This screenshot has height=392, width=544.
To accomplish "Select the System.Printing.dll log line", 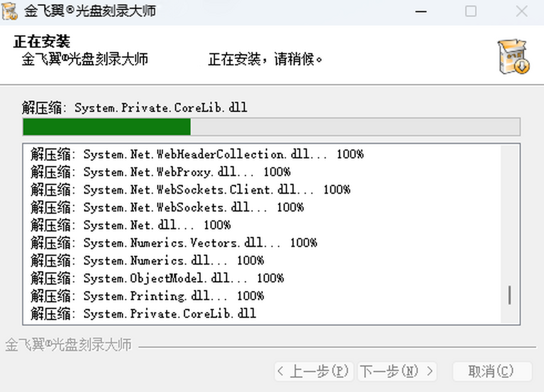I will [x=147, y=296].
